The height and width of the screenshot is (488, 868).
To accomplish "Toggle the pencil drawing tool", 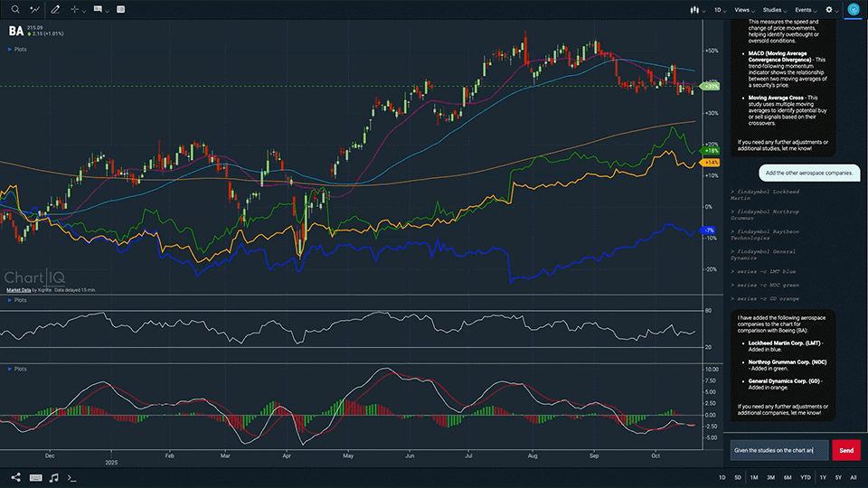I will click(56, 9).
